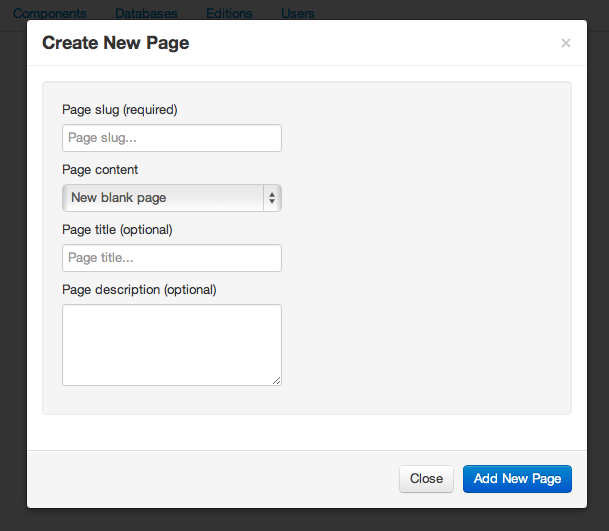Open the Components navigation item
The image size is (609, 531).
[x=50, y=14]
